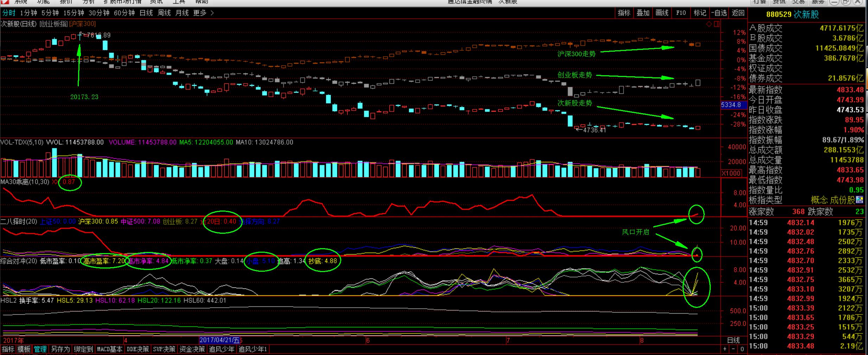Open the 交易 trading section
868x355 pixels.
799,2
